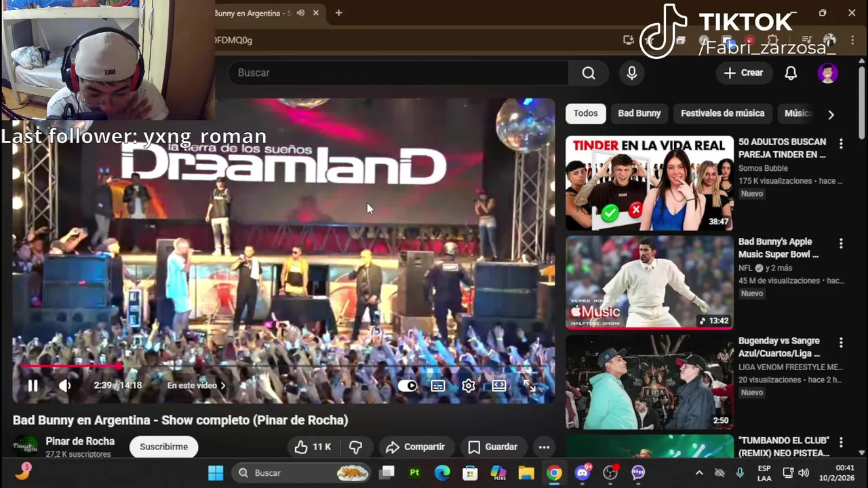The width and height of the screenshot is (868, 488).
Task: Open the Windows Start menu
Action: pyautogui.click(x=216, y=472)
